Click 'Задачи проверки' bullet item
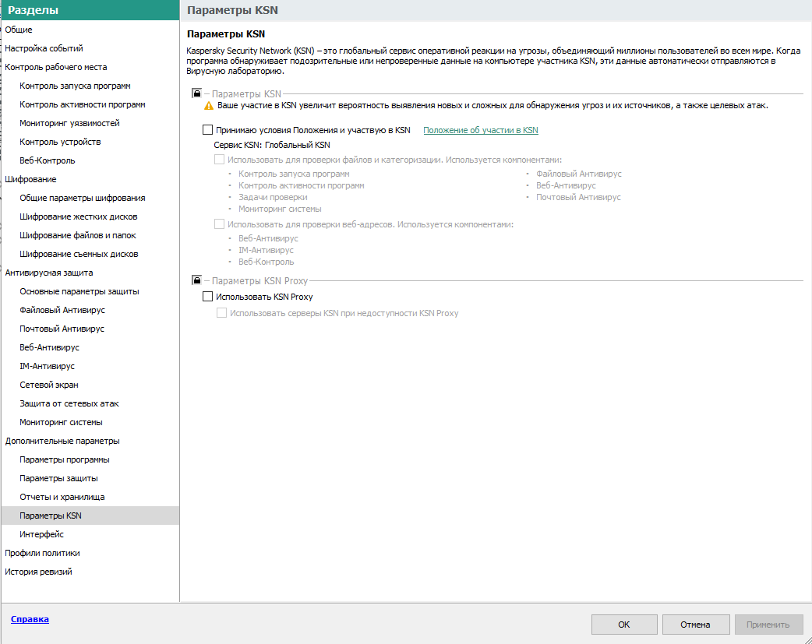Screen dimensions: 812x644 point(273,197)
